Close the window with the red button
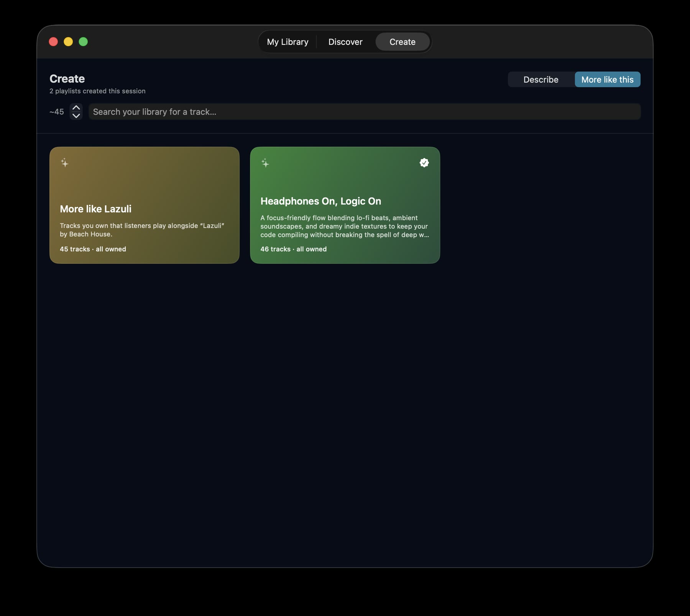This screenshot has width=690, height=616. pos(53,42)
